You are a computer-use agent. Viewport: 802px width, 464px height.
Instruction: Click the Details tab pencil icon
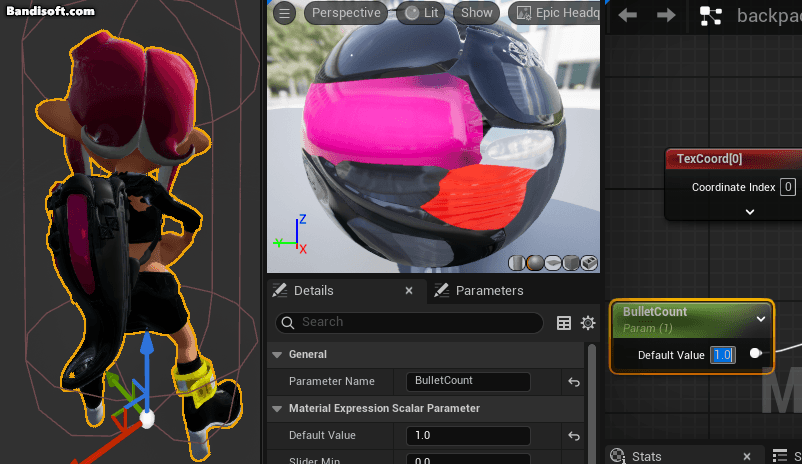280,291
